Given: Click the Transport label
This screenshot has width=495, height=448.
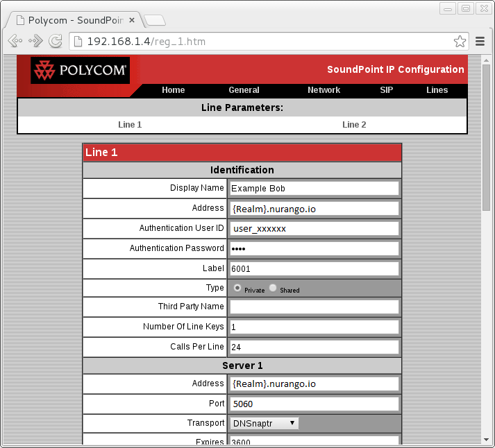Looking at the screenshot, I should (x=205, y=423).
